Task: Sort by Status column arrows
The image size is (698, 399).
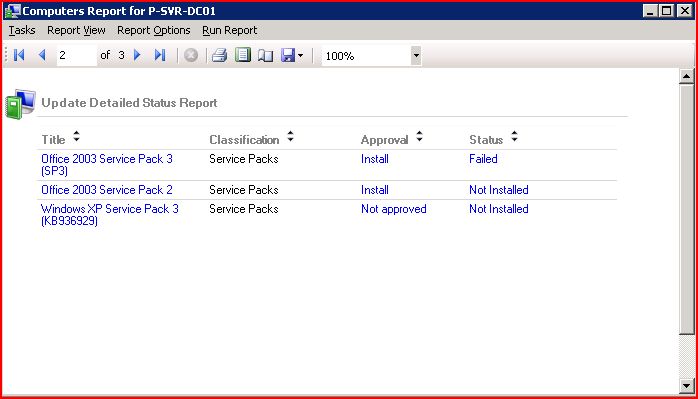Action: click(x=514, y=136)
